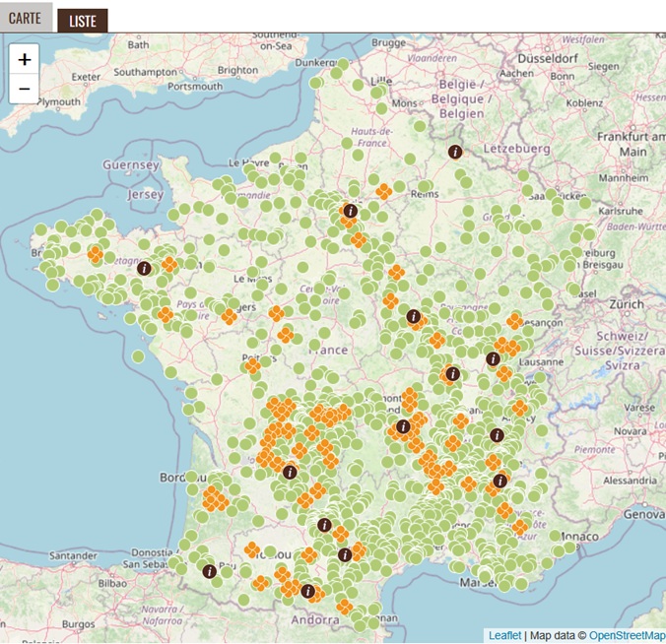This screenshot has width=666, height=644.
Task: Select the orange marker beside Besançon label
Action: tap(515, 321)
